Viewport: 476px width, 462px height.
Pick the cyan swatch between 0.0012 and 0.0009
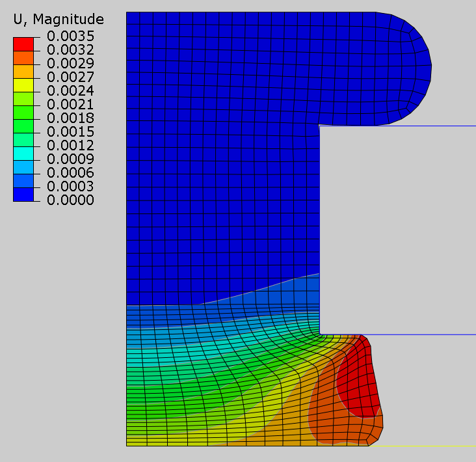[23, 154]
